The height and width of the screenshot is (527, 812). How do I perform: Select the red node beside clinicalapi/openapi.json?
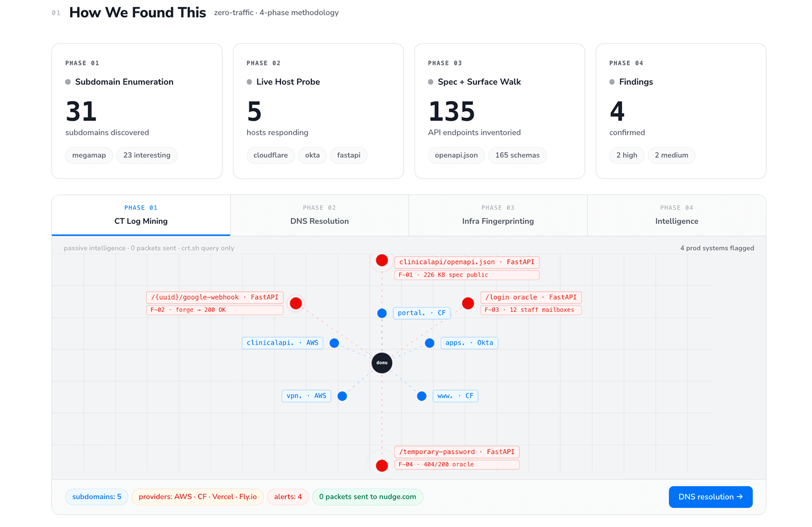click(x=382, y=261)
